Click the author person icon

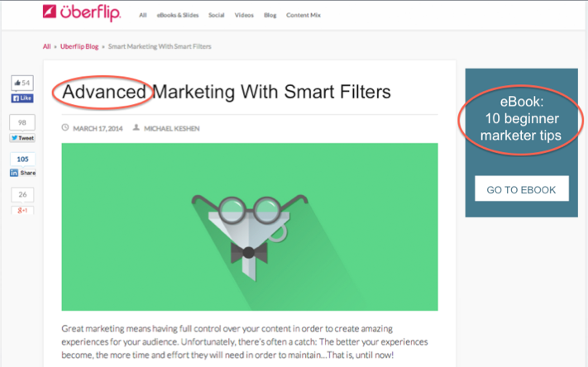[136, 128]
